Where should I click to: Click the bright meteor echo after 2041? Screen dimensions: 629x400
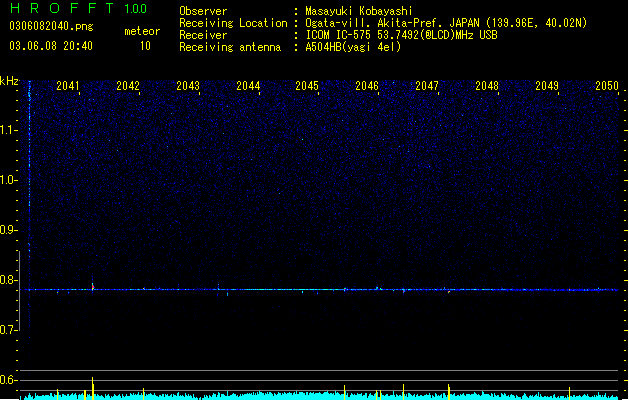click(93, 286)
